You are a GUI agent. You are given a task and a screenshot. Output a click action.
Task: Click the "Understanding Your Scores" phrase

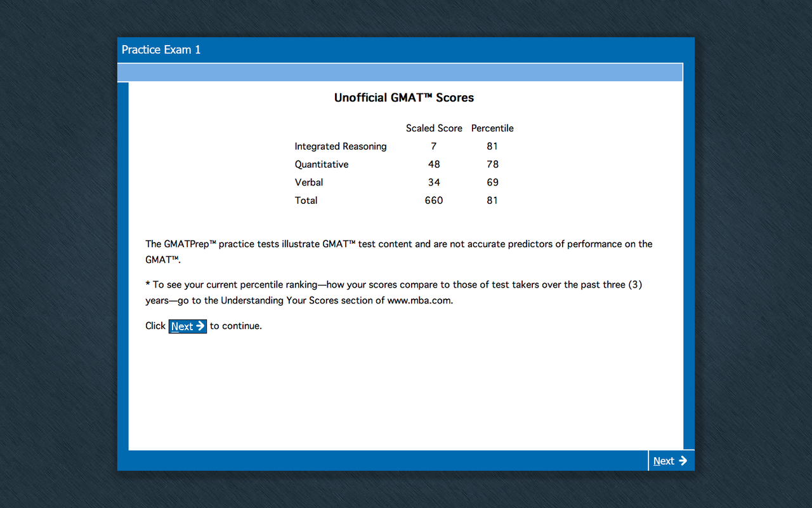[x=279, y=301]
